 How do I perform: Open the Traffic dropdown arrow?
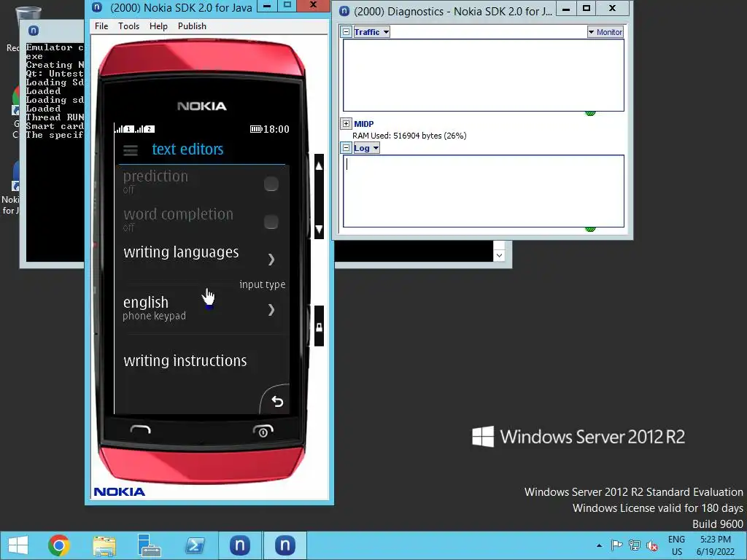pyautogui.click(x=386, y=32)
